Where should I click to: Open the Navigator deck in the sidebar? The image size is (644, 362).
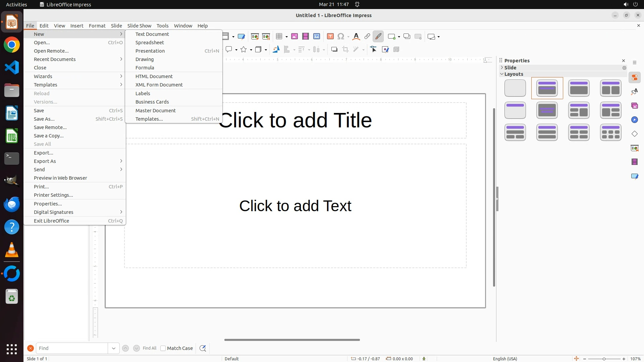click(x=635, y=120)
